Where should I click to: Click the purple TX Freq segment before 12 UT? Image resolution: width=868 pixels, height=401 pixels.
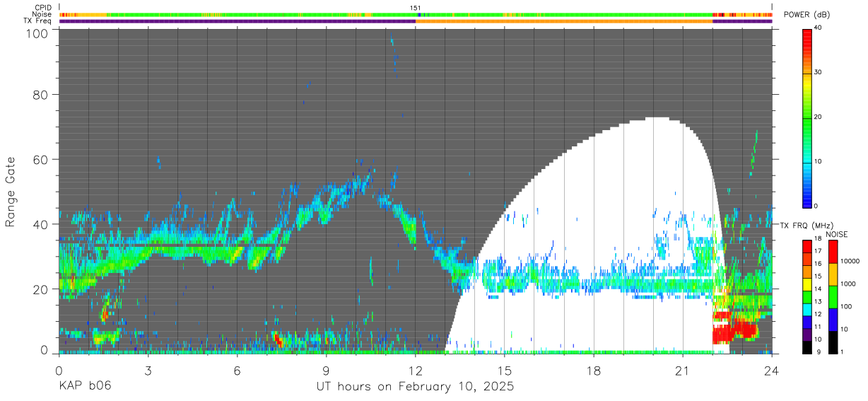coord(237,21)
